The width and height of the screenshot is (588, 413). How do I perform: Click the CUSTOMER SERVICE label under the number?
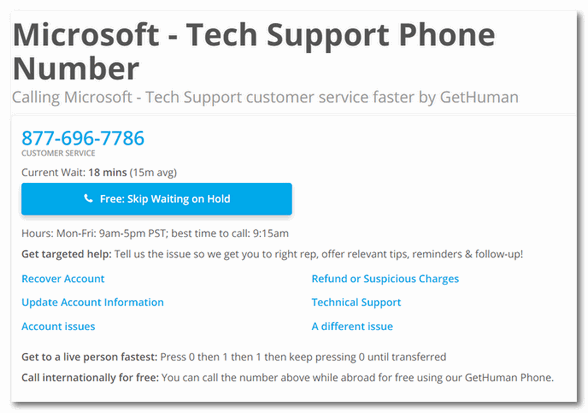[58, 153]
